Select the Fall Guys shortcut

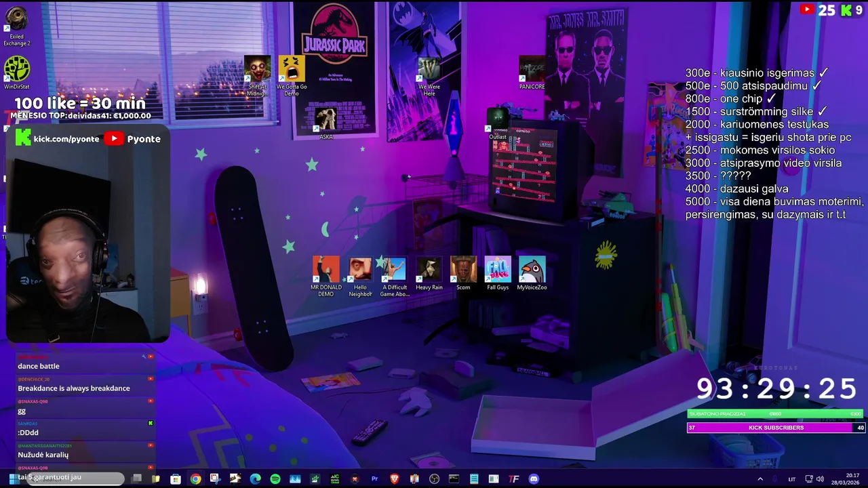pos(497,274)
